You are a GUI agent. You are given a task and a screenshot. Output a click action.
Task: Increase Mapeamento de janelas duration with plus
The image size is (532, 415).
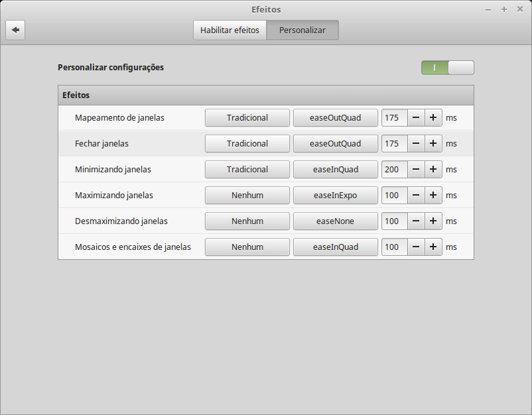point(433,117)
